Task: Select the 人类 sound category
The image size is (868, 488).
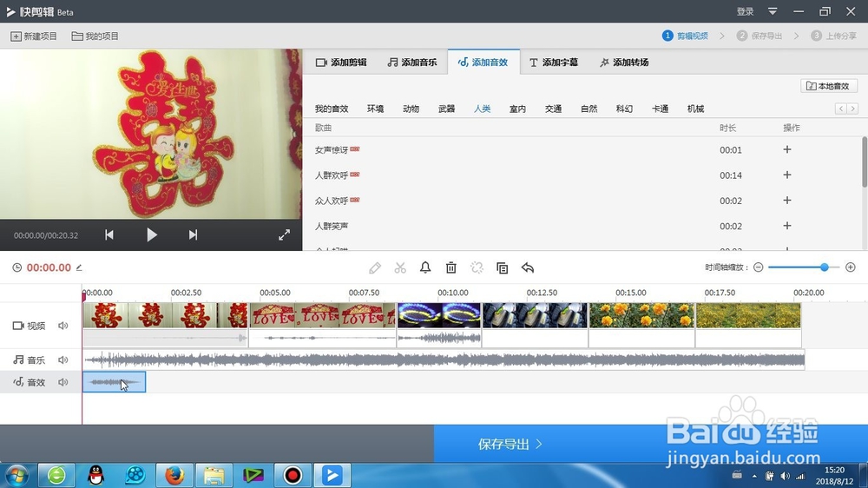Action: tap(482, 109)
